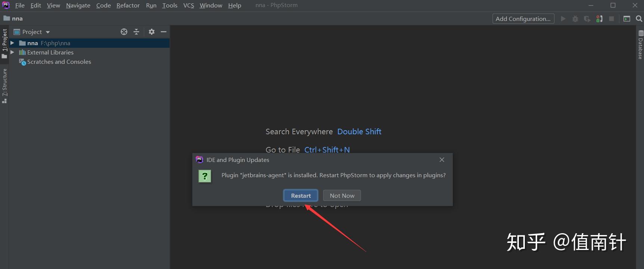Click the Collapse All icon in Project panel
Image resolution: width=644 pixels, height=269 pixels.
pyautogui.click(x=136, y=32)
